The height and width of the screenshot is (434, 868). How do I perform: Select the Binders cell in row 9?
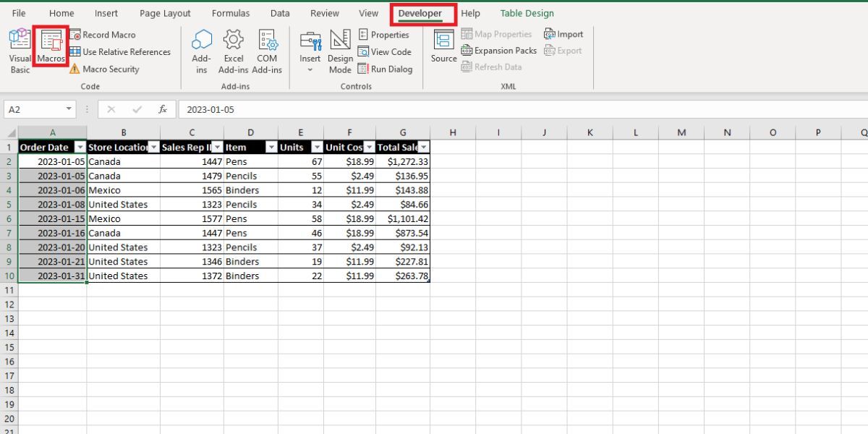pyautogui.click(x=251, y=261)
